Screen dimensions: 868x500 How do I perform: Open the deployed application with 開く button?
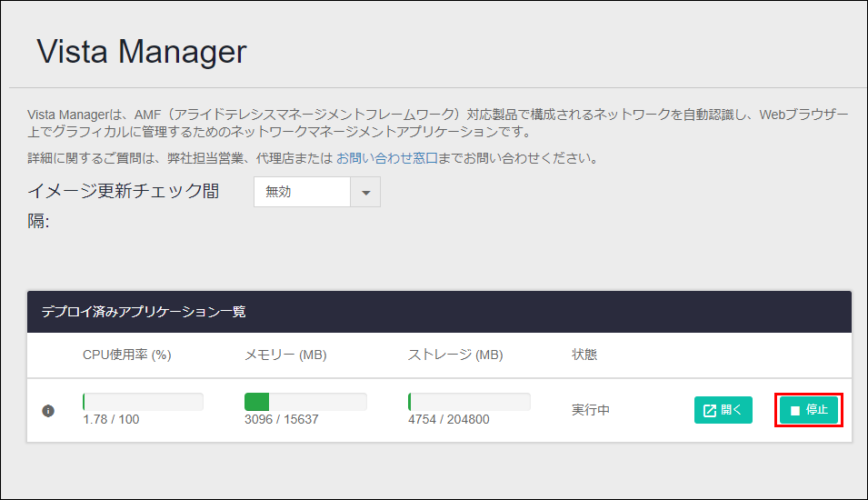click(723, 410)
